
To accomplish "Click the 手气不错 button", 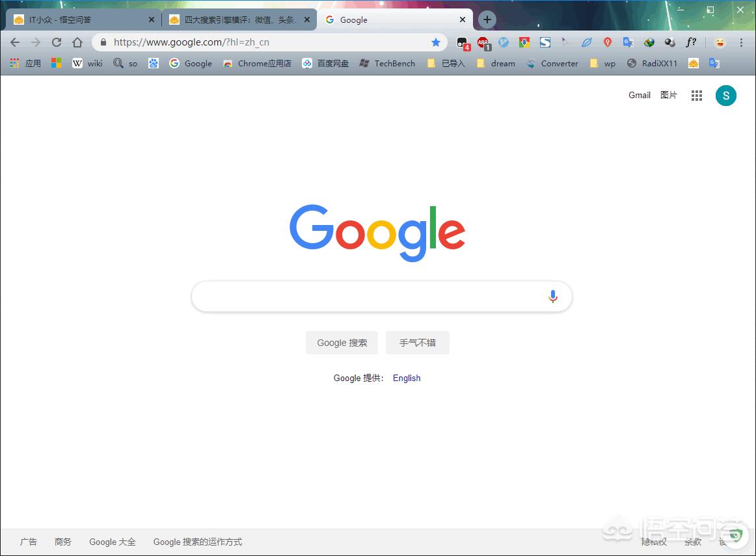I will pos(418,343).
